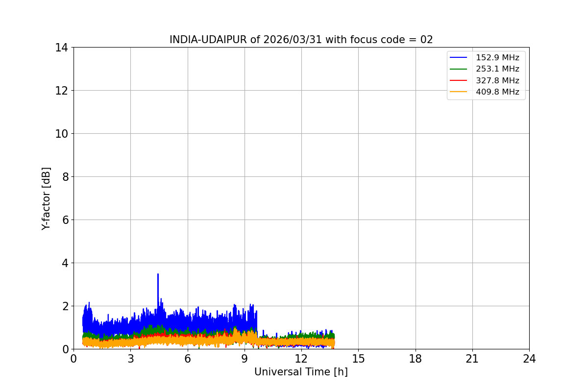This screenshot has height=392, width=588.
Task: Click x-axis tick label 24
Action: pos(529,359)
